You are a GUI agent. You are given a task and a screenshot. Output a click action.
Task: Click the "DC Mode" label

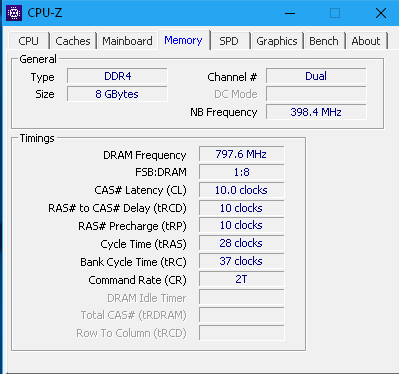[x=236, y=94]
